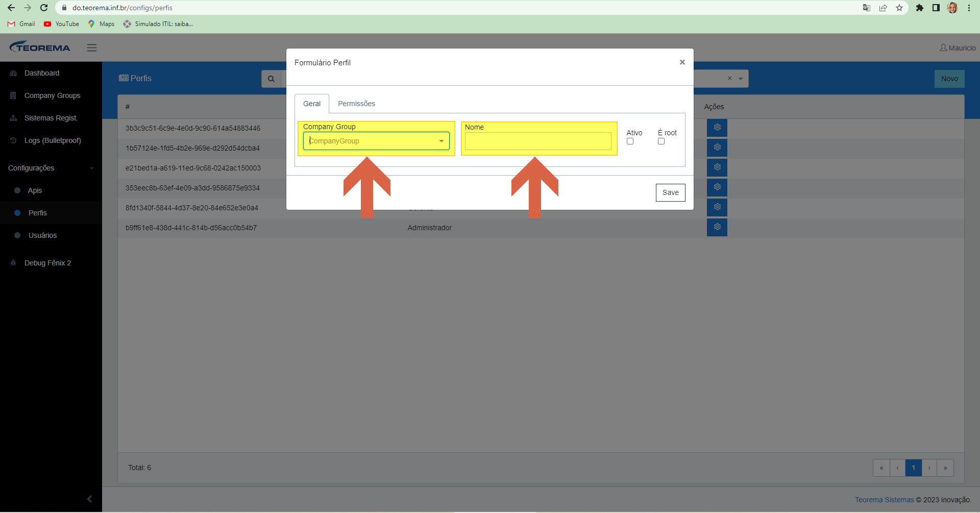Click browser back arrow
The height and width of the screenshot is (513, 980).
click(x=11, y=8)
